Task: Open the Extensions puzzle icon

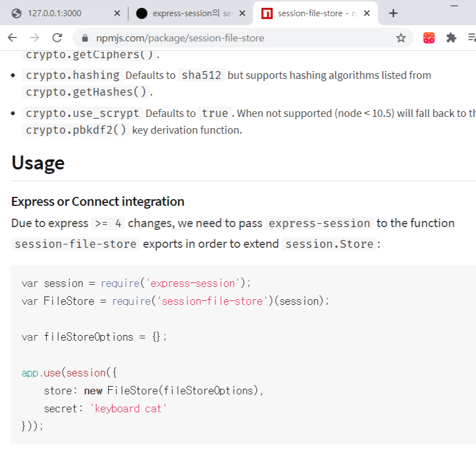Action: pos(451,38)
